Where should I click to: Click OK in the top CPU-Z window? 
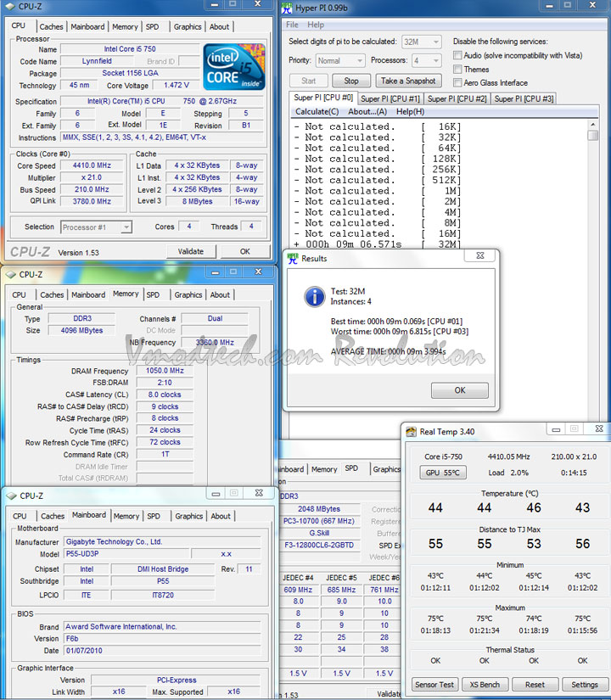click(245, 251)
